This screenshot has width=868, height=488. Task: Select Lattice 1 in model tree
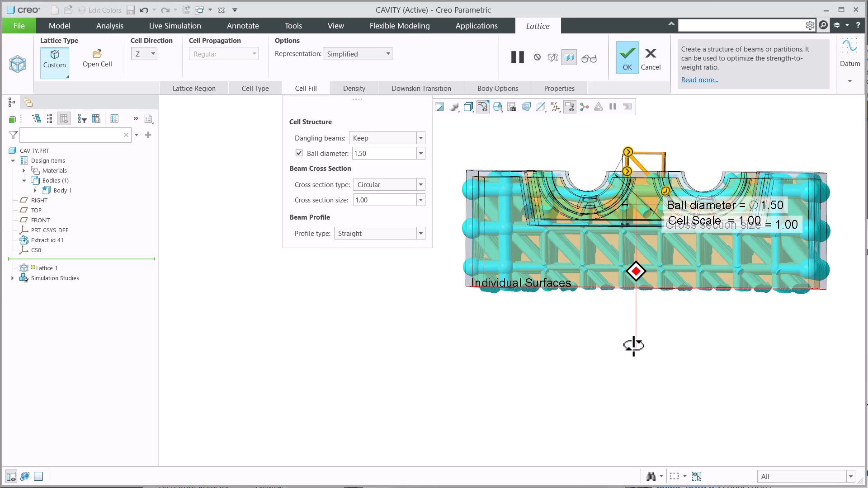click(47, 268)
